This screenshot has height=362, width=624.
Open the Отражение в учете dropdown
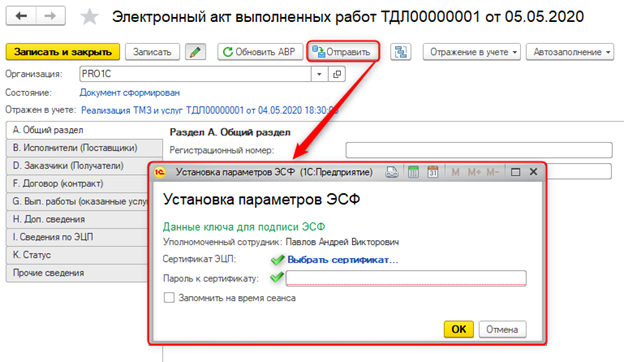471,52
